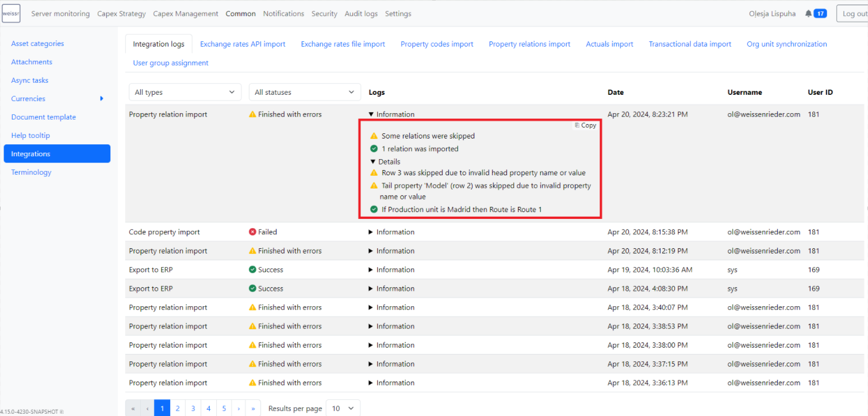Expand Information for Apr 19 Export to ERP

click(391, 269)
